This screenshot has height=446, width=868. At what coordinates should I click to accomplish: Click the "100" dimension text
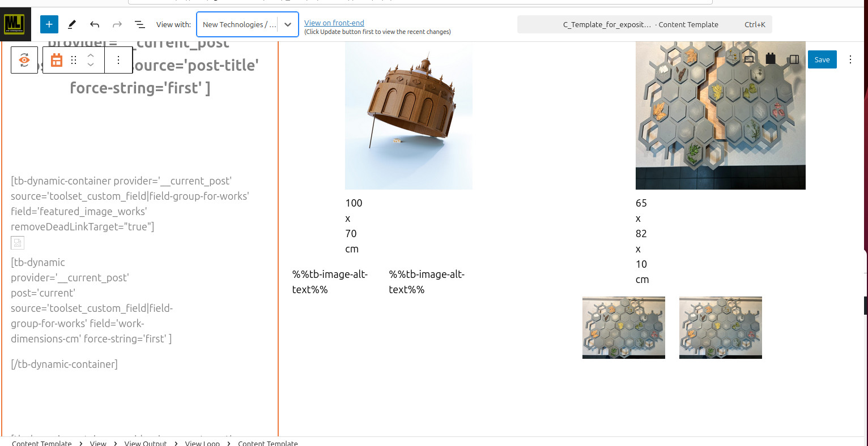354,203
